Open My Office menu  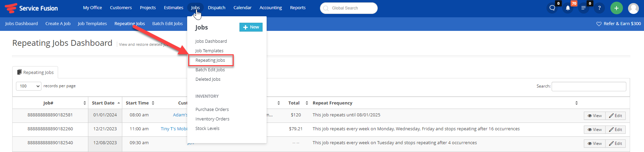pyautogui.click(x=92, y=7)
